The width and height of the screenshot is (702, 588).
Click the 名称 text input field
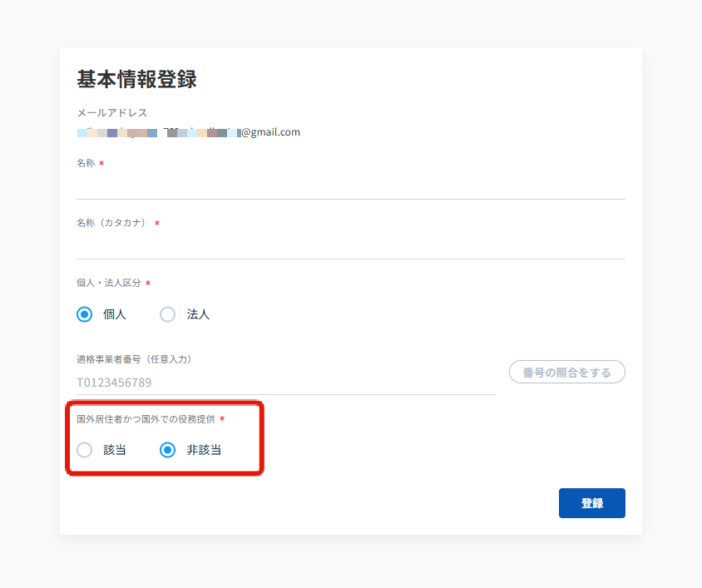point(350,185)
